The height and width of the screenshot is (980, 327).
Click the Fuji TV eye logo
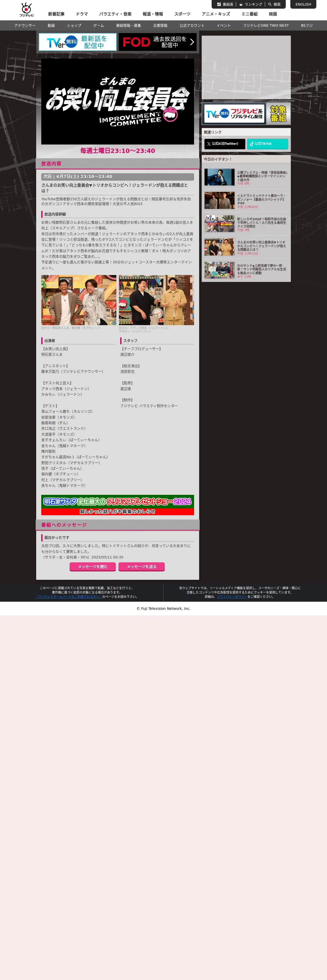click(x=26, y=9)
